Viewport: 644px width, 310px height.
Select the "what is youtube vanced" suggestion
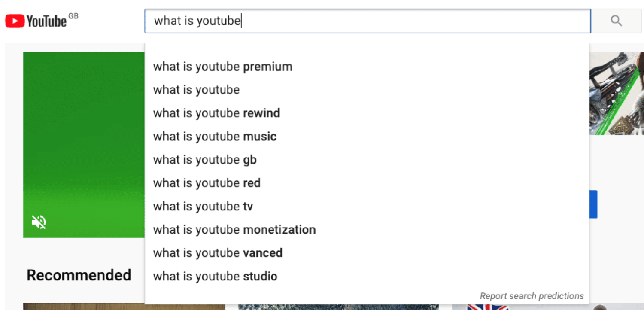[x=218, y=253]
